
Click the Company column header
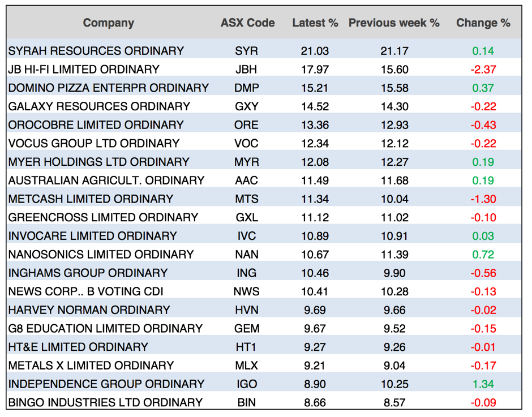(108, 23)
